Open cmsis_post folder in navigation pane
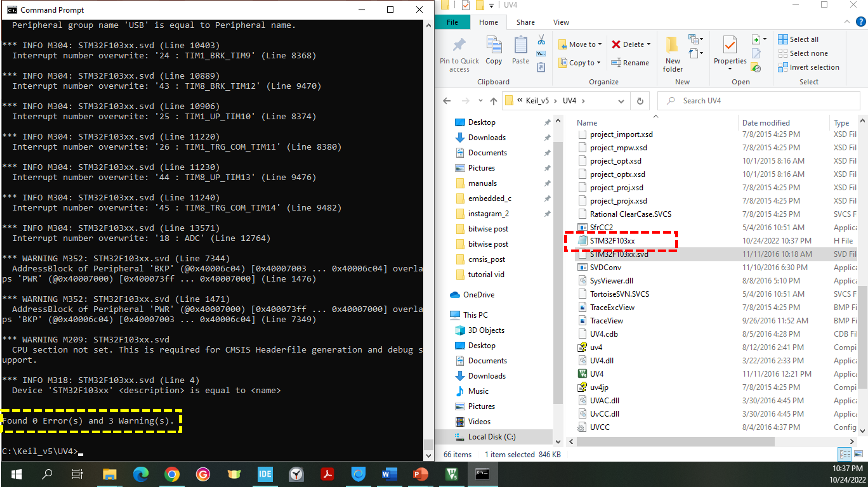Image resolution: width=868 pixels, height=487 pixels. coord(486,259)
